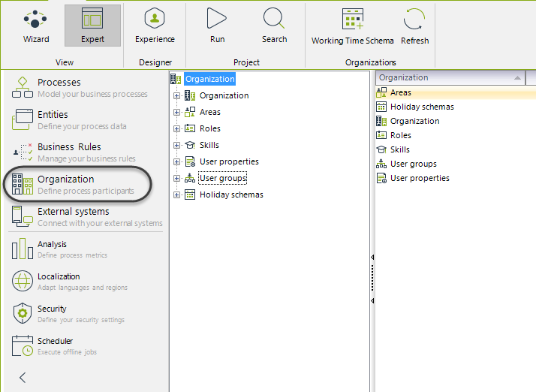Open Entities module in sidebar
Viewport: 536px width, 392px height.
70,119
